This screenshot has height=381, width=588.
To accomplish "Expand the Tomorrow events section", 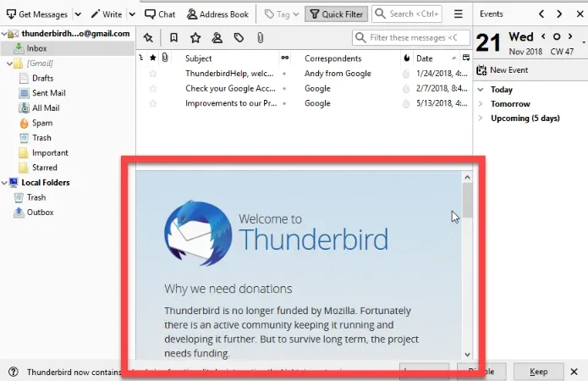I will (x=481, y=104).
